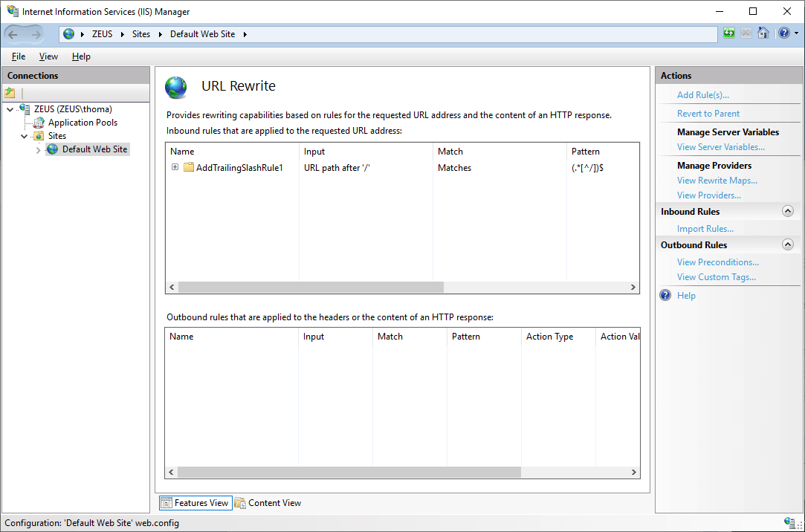805x532 pixels.
Task: Click the AddTrailingSlashRule1 folder icon
Action: [188, 167]
